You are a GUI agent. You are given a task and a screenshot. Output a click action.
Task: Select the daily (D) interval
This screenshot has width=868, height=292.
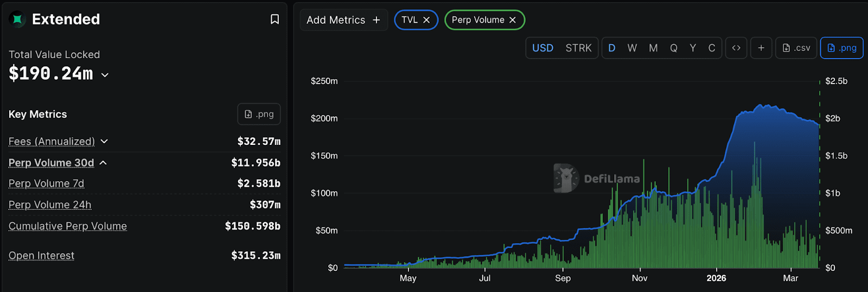611,48
